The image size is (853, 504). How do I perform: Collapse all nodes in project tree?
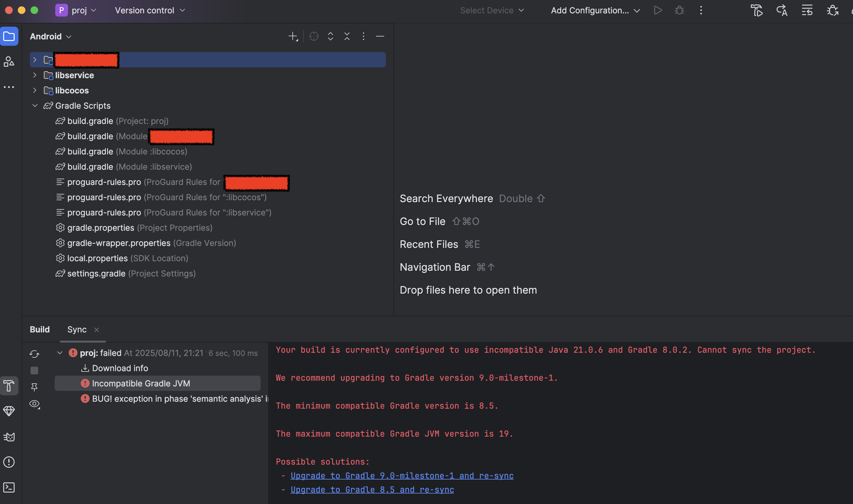click(x=347, y=36)
